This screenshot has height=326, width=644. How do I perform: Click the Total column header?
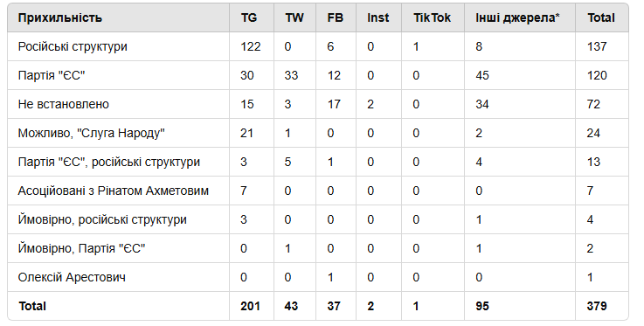pos(601,17)
